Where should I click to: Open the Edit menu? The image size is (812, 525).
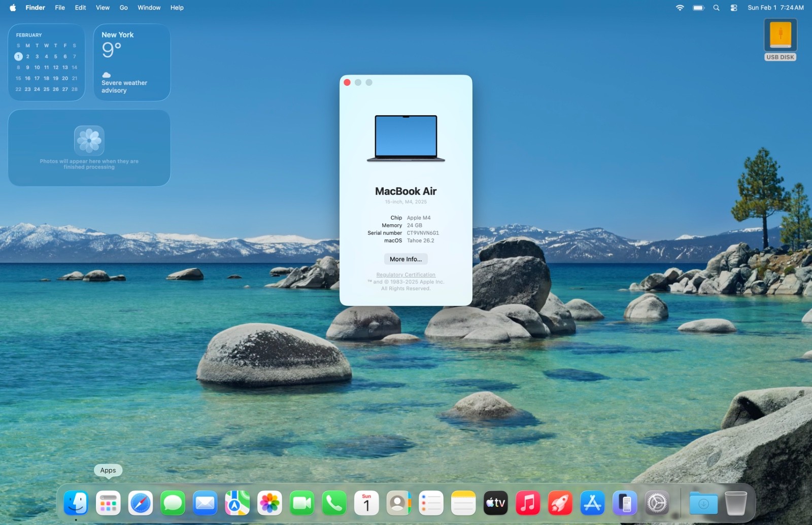coord(80,8)
